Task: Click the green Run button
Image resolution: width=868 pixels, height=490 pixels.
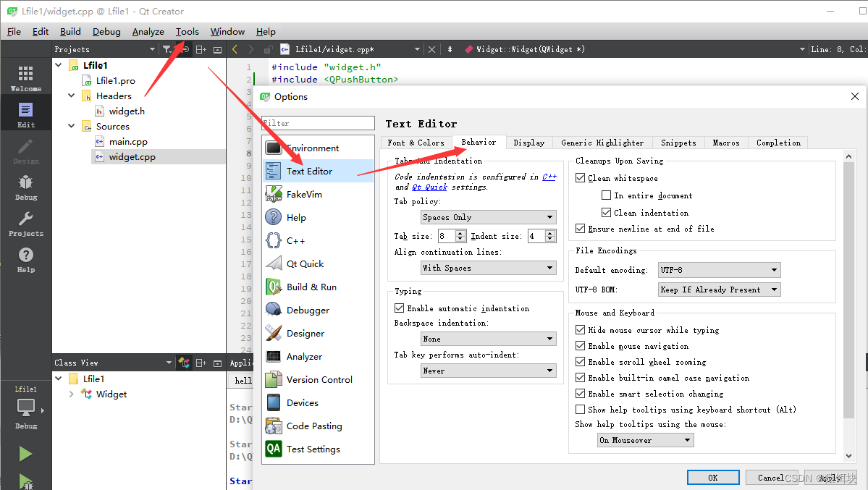Action: [x=25, y=454]
